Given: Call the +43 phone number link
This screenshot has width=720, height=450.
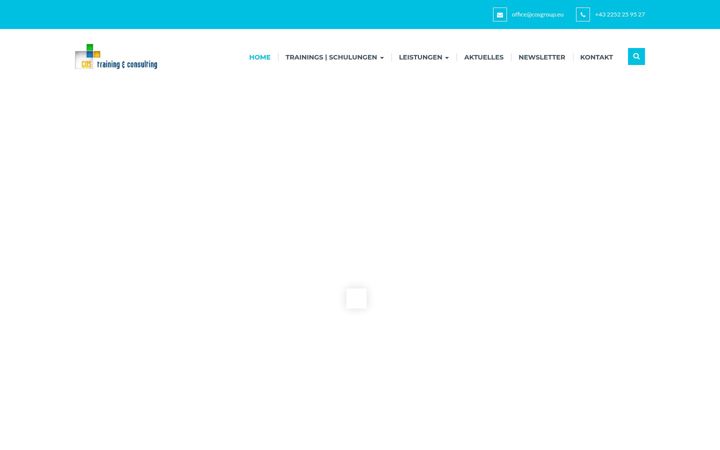Looking at the screenshot, I should (620, 15).
